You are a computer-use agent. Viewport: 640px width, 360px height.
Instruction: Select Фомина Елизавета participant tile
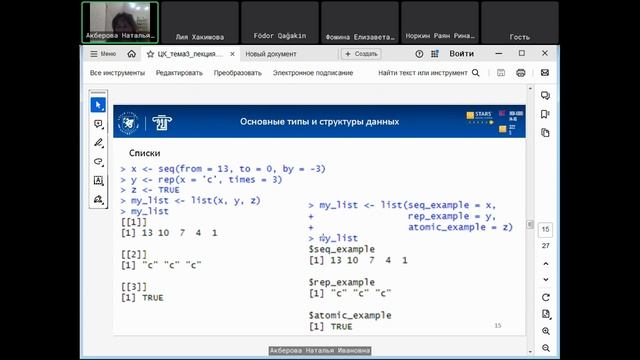coord(360,22)
